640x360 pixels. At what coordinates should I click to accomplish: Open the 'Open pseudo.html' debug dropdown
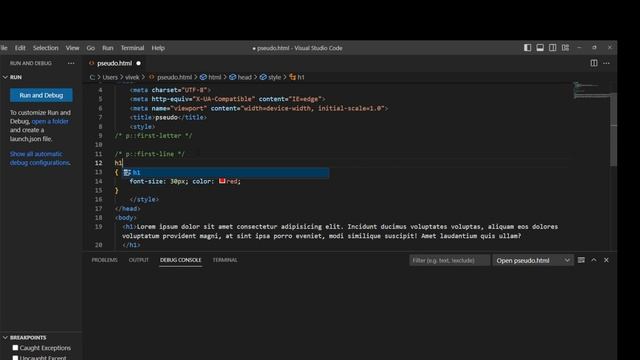[x=533, y=260]
